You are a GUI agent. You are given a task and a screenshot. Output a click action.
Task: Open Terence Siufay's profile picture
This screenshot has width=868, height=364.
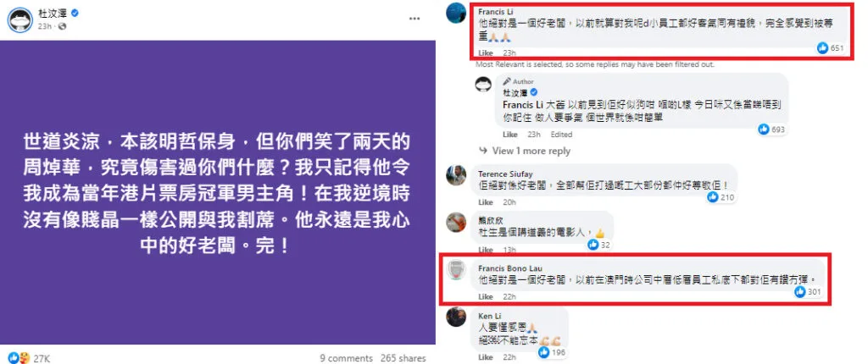[457, 175]
